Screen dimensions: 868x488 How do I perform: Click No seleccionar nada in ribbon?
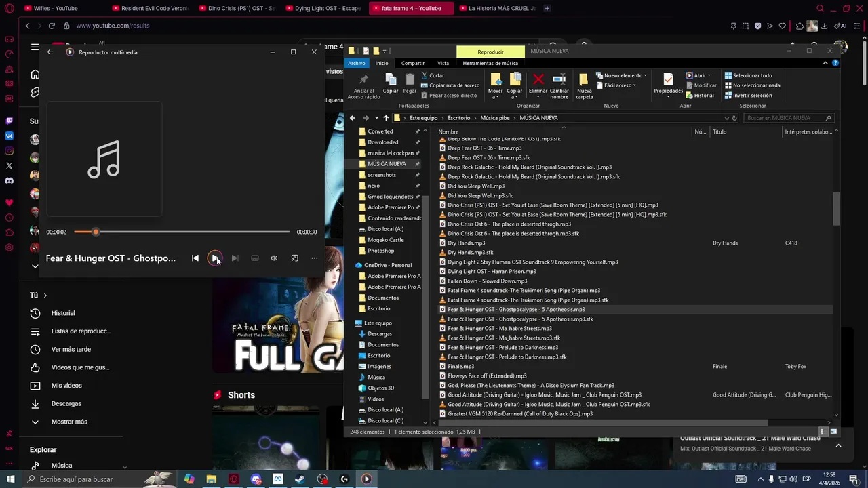pos(752,85)
